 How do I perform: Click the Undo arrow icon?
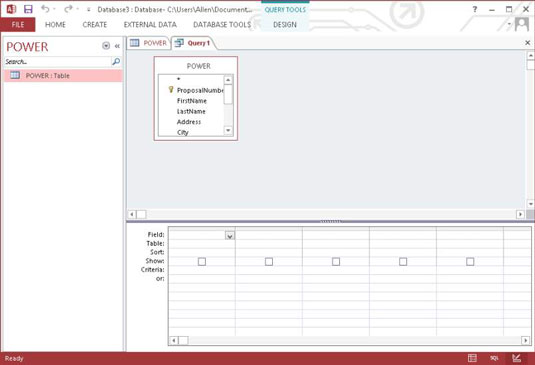[x=45, y=9]
